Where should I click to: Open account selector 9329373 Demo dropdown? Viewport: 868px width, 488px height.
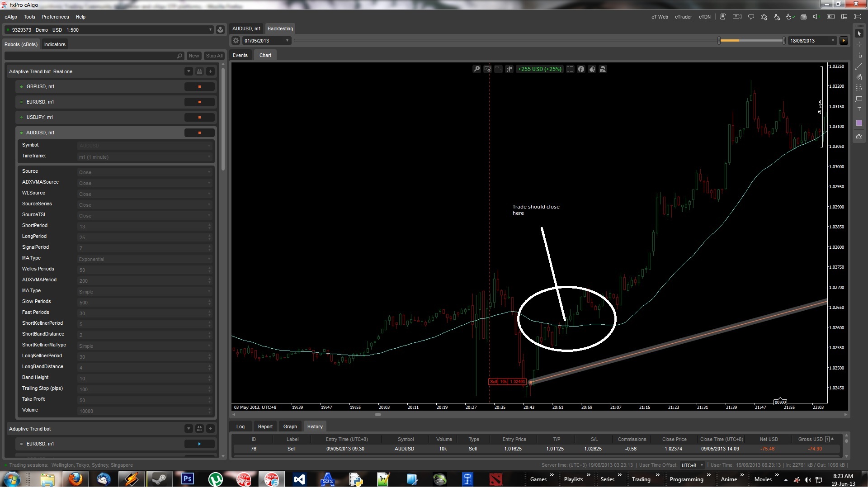click(x=109, y=30)
